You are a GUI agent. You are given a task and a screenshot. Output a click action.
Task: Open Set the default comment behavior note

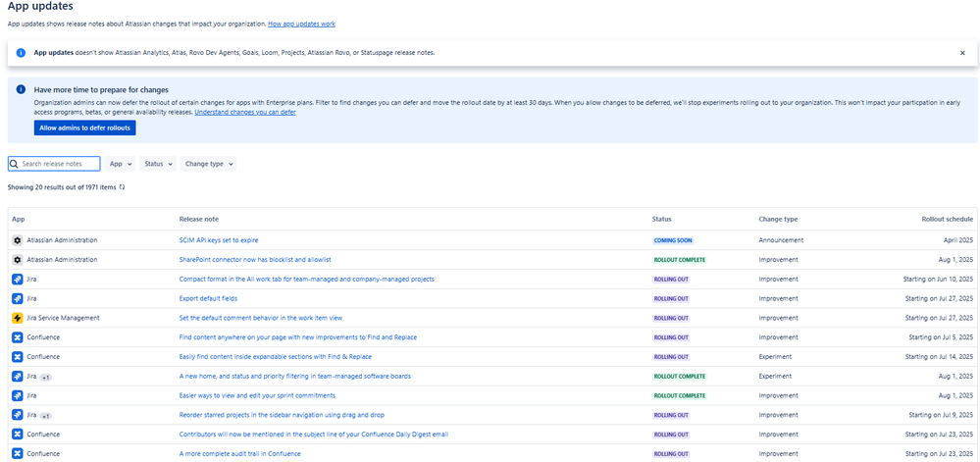click(261, 318)
